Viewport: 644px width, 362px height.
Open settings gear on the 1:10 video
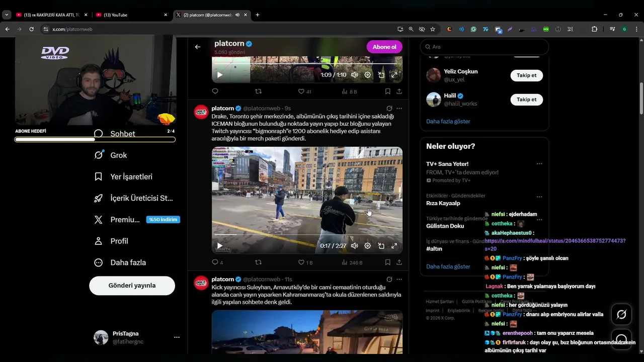368,75
